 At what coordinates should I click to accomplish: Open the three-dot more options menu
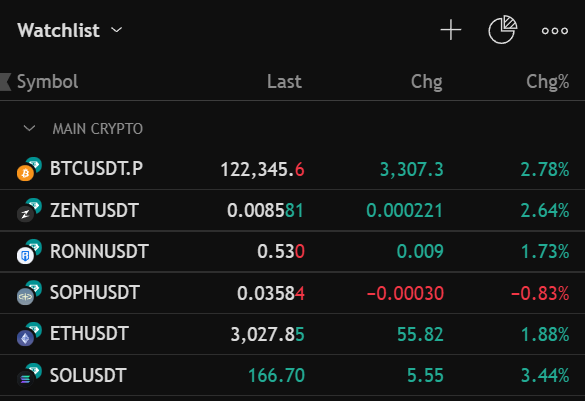pos(555,31)
